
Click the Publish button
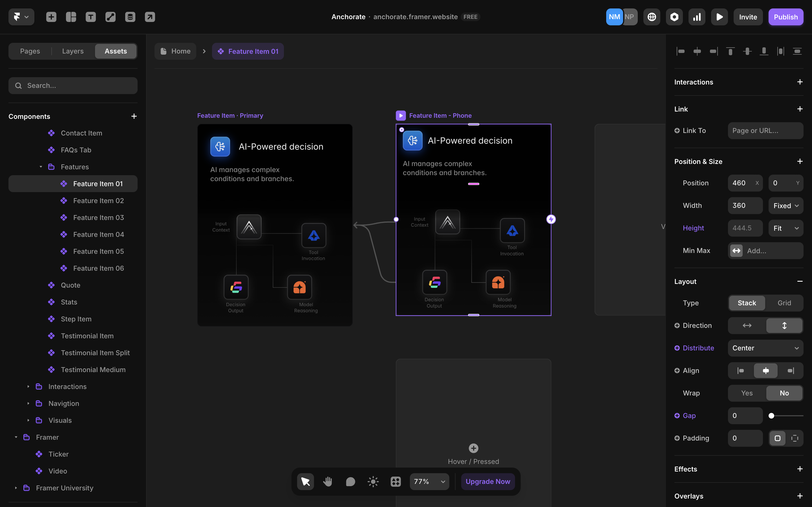[786, 17]
